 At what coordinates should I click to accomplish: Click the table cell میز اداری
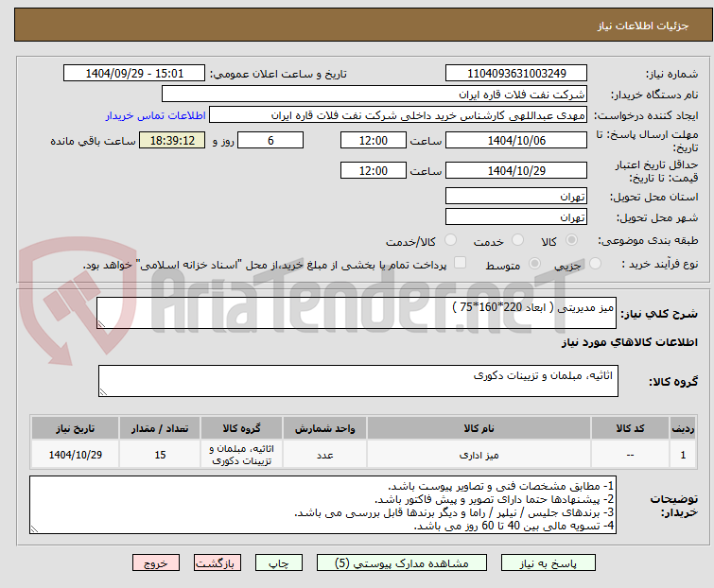pyautogui.click(x=479, y=455)
